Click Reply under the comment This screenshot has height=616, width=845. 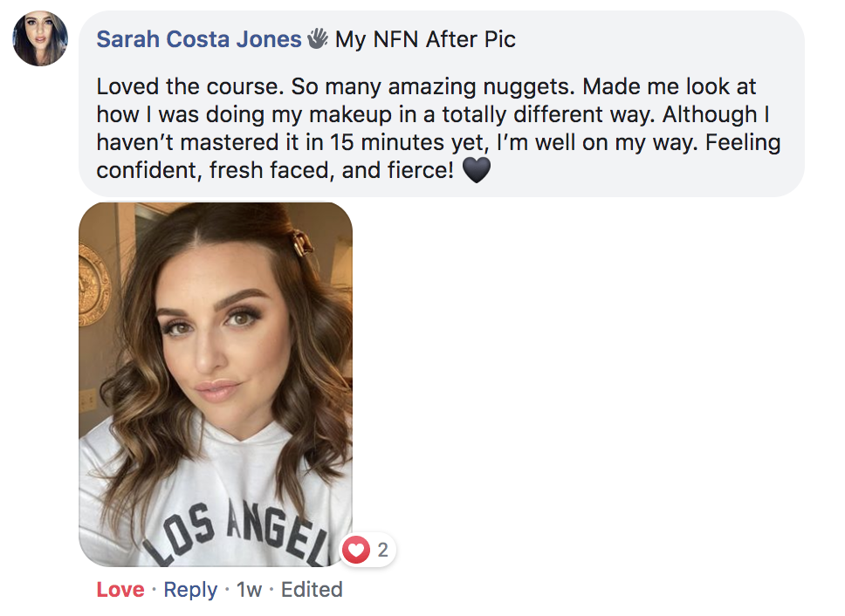point(190,590)
